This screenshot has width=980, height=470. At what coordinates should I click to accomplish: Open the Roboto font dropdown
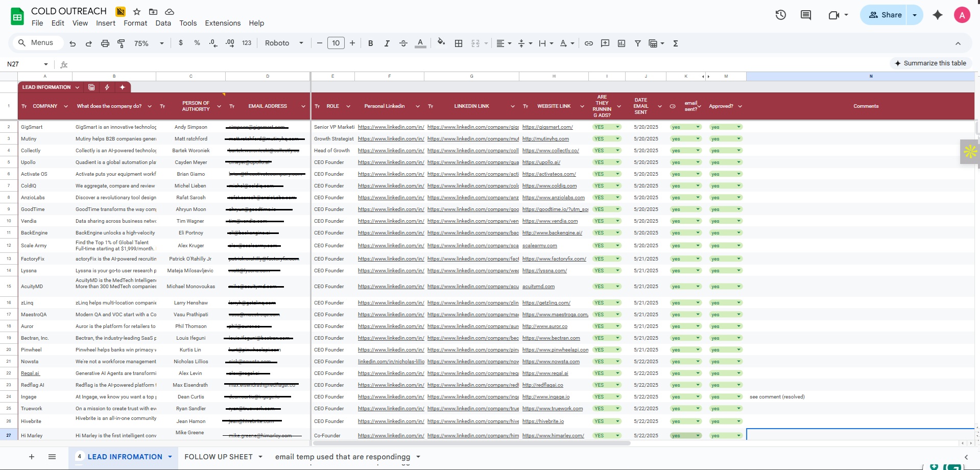tap(284, 43)
